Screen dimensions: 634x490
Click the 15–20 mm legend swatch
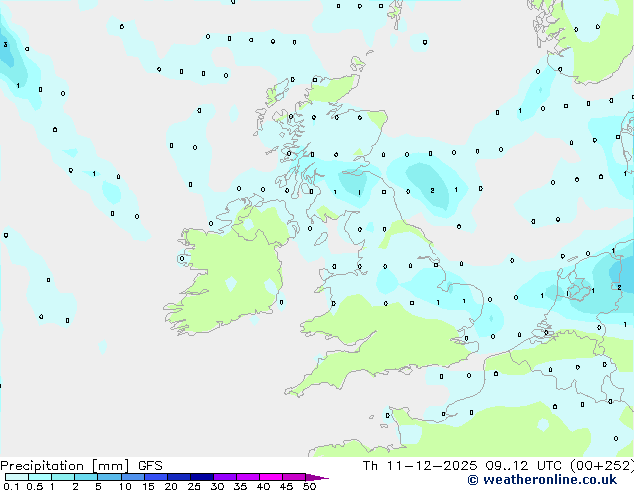[x=155, y=477]
